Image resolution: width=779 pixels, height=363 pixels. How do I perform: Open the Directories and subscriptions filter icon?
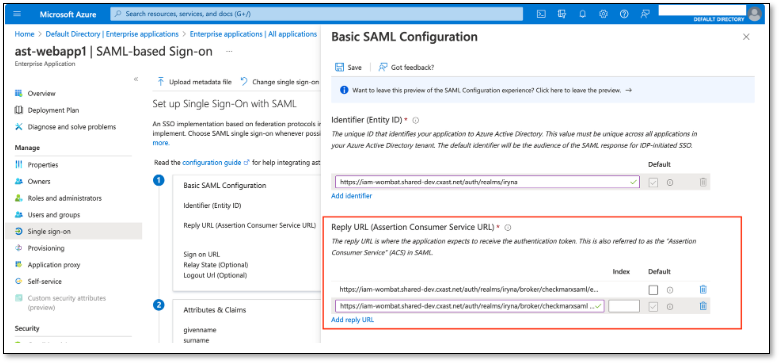point(562,14)
